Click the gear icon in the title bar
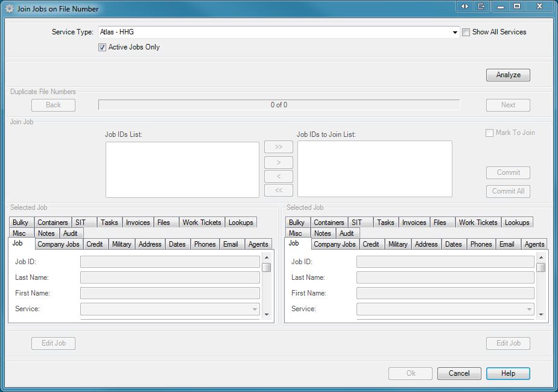Viewport: 558px width, 392px height. (9, 9)
